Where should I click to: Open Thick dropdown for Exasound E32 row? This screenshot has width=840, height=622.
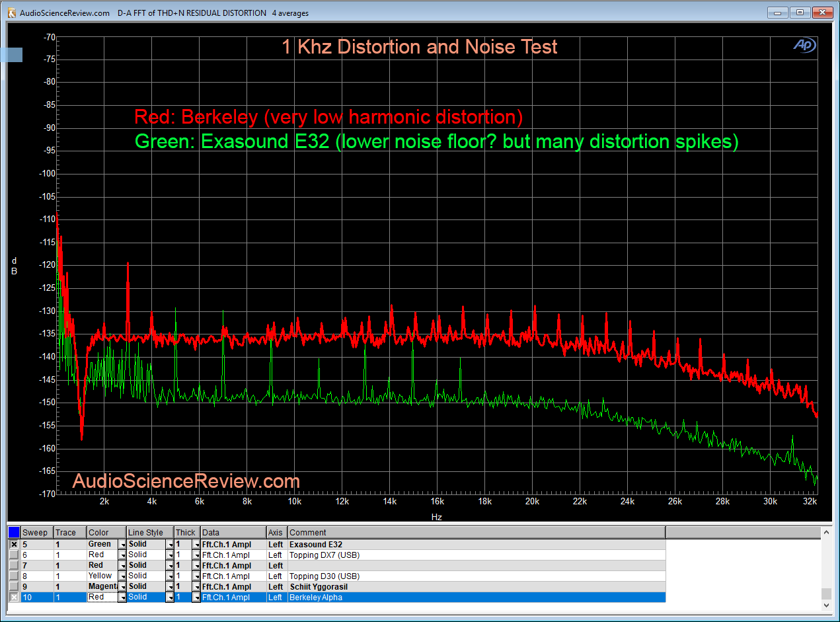pyautogui.click(x=196, y=544)
